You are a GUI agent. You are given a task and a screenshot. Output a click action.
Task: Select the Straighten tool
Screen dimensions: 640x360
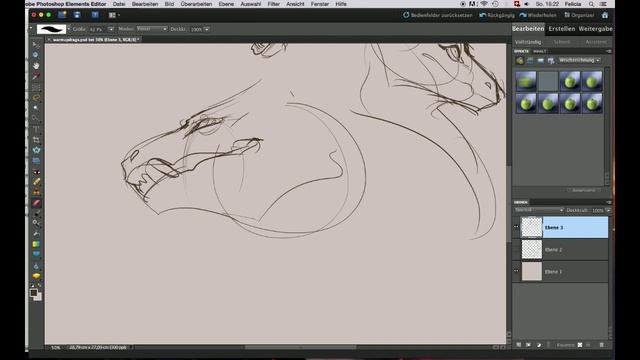point(36,161)
